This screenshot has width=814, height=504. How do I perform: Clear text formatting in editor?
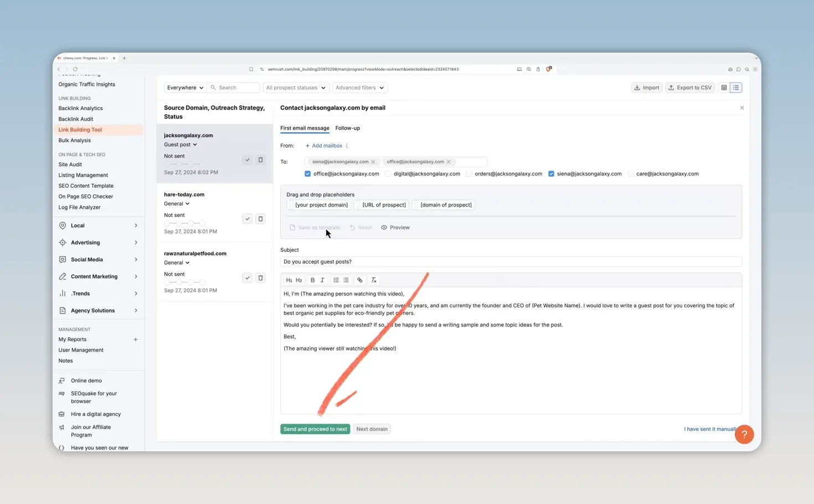[x=374, y=280]
